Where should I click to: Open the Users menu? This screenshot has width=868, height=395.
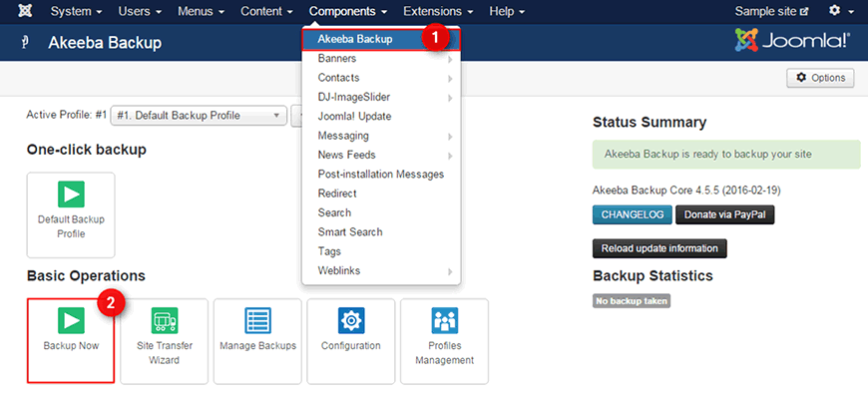click(x=140, y=11)
